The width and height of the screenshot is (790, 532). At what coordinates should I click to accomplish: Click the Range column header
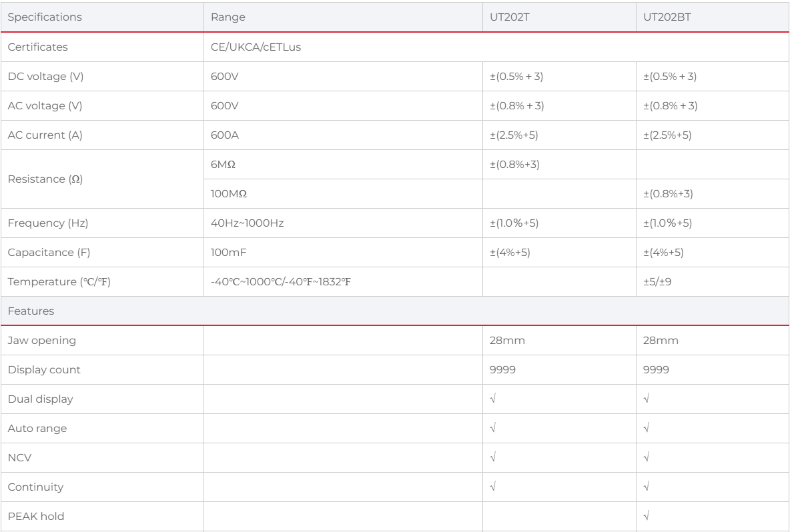tap(228, 17)
